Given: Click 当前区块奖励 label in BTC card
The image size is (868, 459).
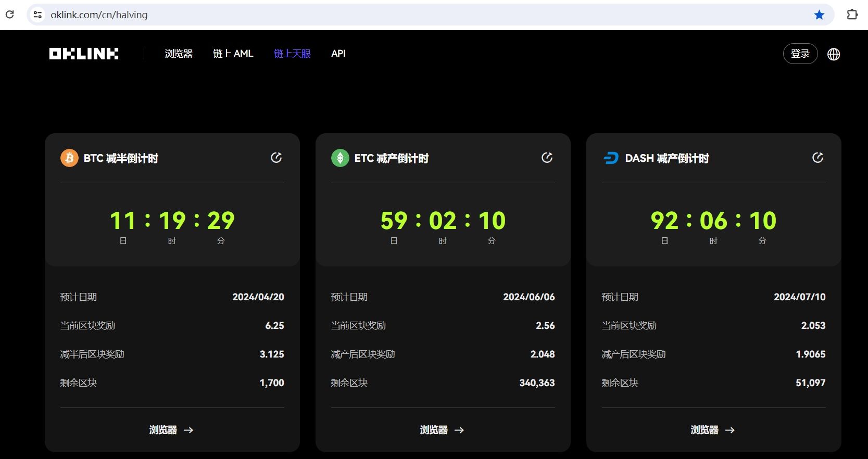Looking at the screenshot, I should click(87, 326).
